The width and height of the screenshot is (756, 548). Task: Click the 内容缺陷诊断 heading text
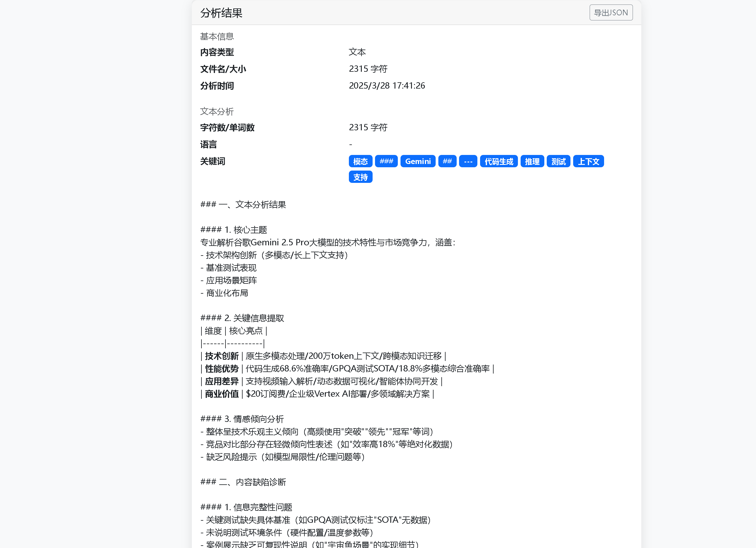pyautogui.click(x=261, y=482)
